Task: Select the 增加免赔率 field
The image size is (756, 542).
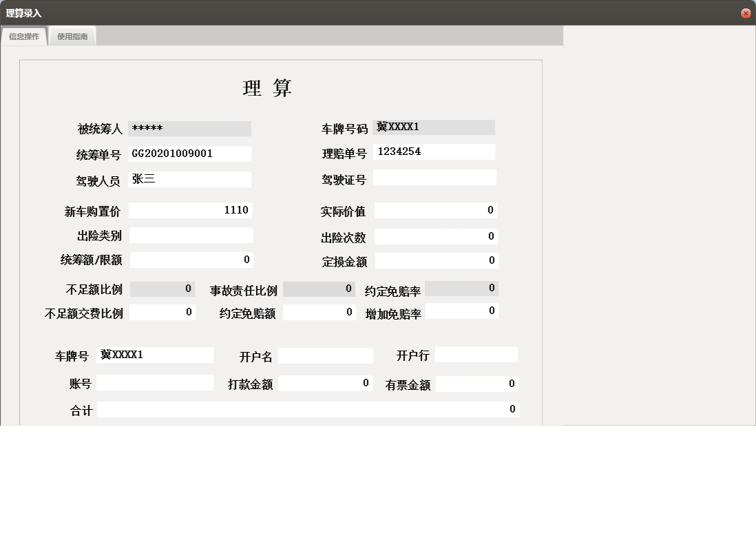Action: (462, 311)
